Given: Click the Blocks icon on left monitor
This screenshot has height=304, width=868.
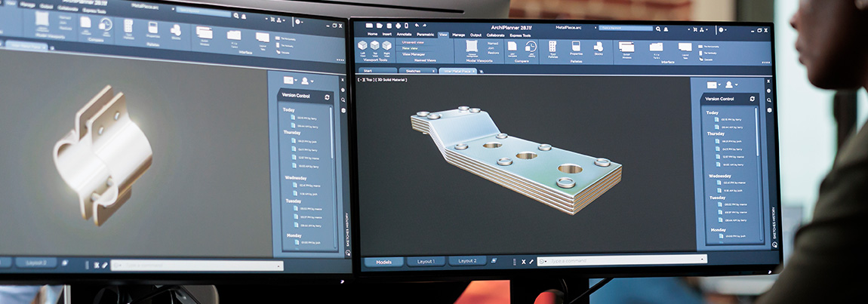Looking at the screenshot, I should tap(175, 30).
